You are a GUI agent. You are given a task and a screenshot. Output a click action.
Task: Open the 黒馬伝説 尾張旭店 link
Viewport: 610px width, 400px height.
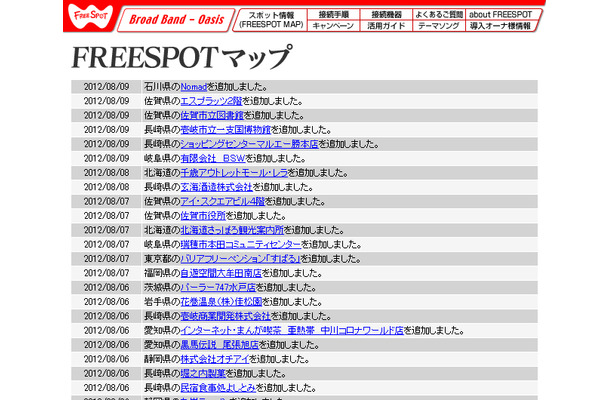[219, 345]
